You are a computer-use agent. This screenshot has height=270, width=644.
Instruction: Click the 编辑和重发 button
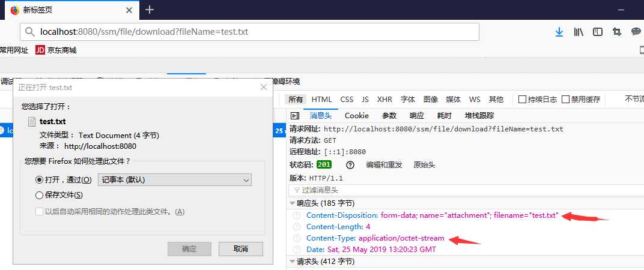(x=384, y=165)
